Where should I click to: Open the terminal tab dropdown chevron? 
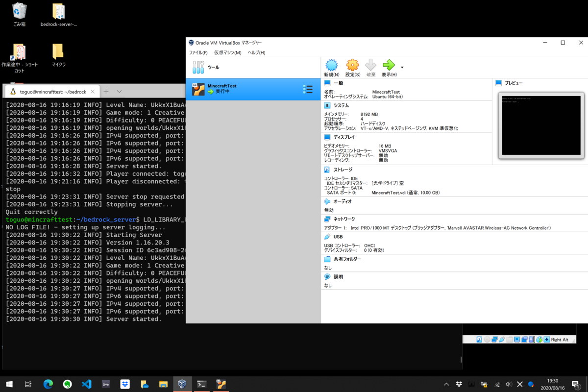119,92
